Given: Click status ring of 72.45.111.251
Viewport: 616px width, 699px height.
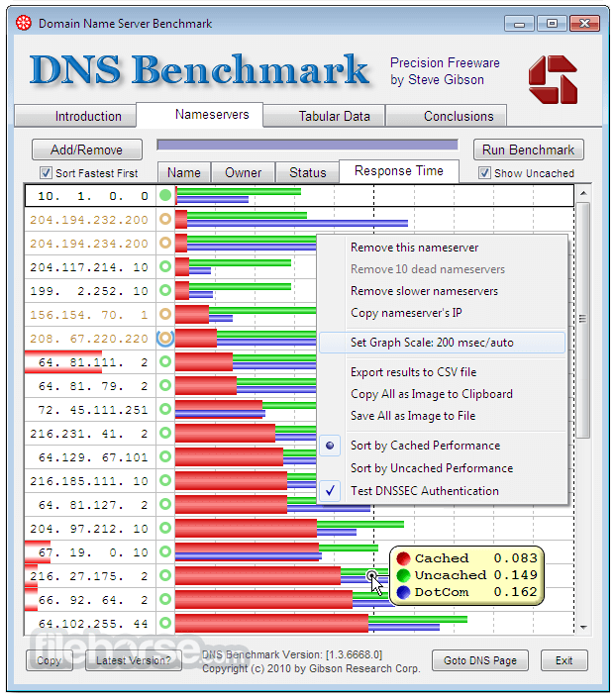Looking at the screenshot, I should tap(165, 409).
